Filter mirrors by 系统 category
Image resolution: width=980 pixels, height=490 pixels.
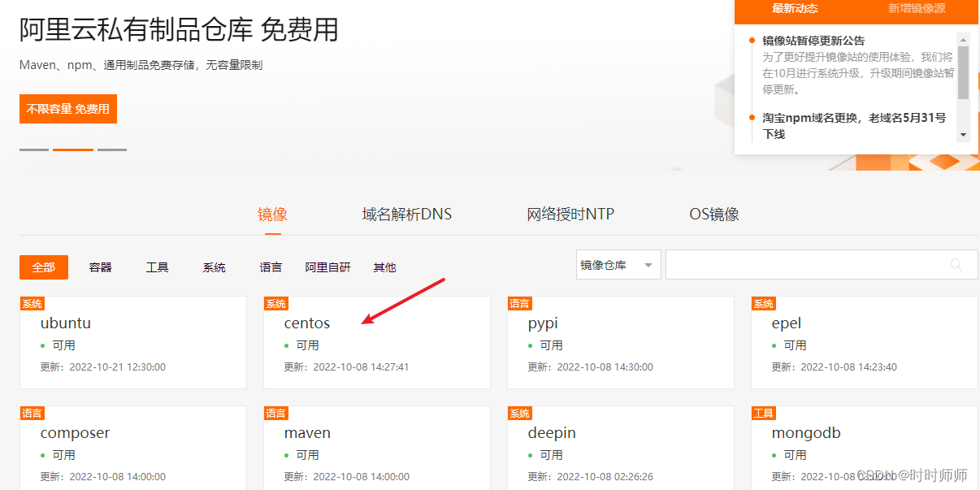click(x=214, y=267)
